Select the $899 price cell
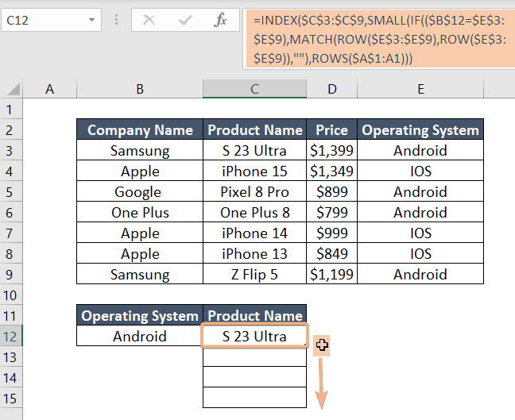Image resolution: width=515 pixels, height=420 pixels. tap(331, 192)
